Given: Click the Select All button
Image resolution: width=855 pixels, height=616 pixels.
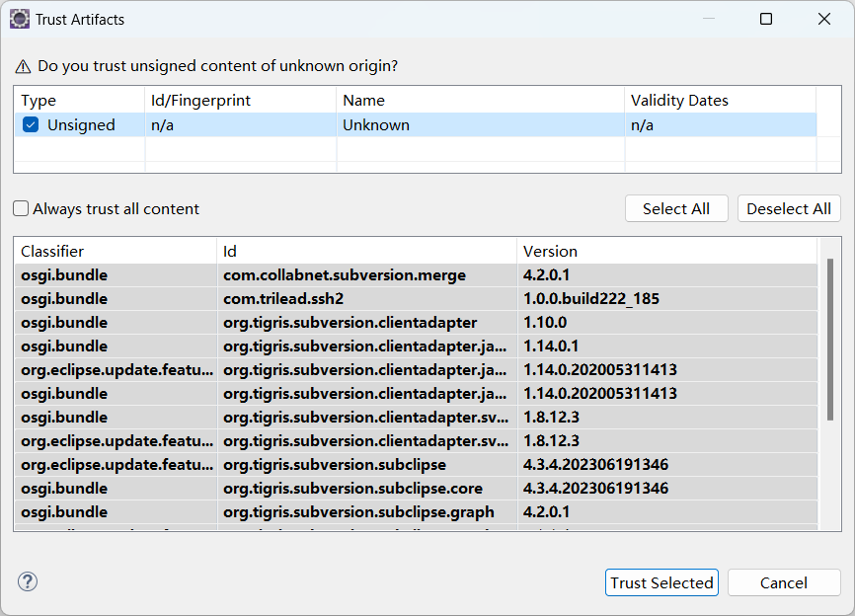Looking at the screenshot, I should 676,208.
